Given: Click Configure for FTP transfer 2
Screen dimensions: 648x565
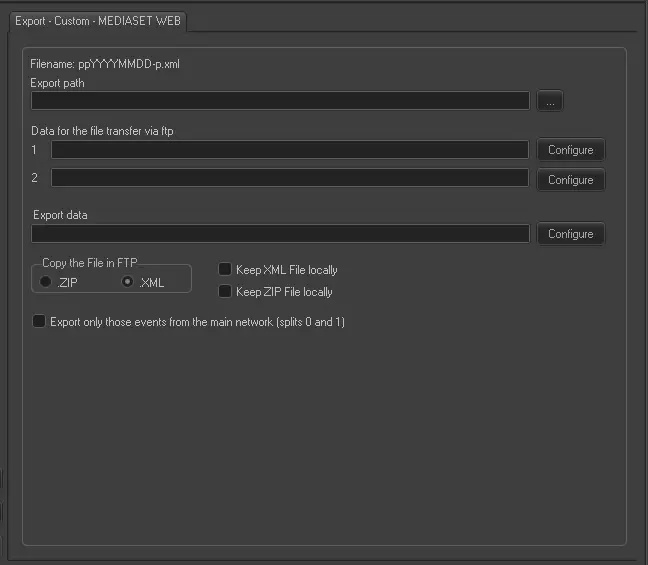Looking at the screenshot, I should point(570,180).
